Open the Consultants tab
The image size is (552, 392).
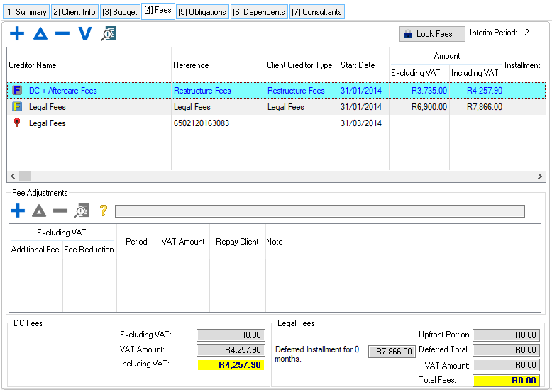pos(316,12)
